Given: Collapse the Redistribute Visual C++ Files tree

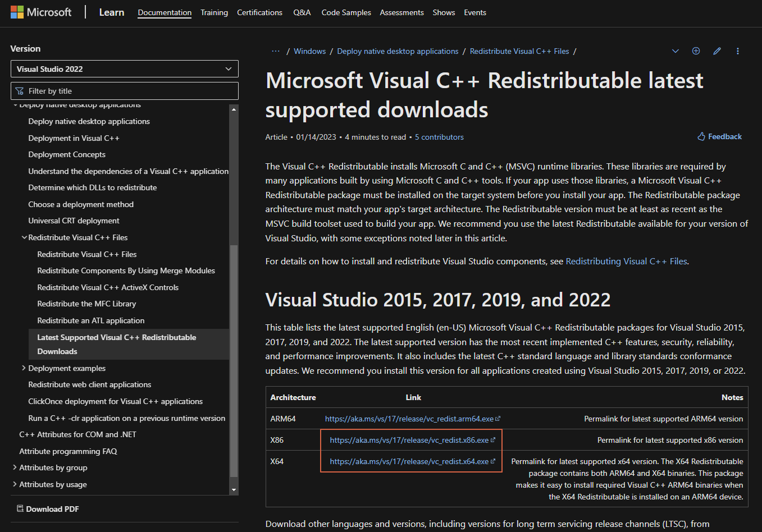Looking at the screenshot, I should click(24, 237).
